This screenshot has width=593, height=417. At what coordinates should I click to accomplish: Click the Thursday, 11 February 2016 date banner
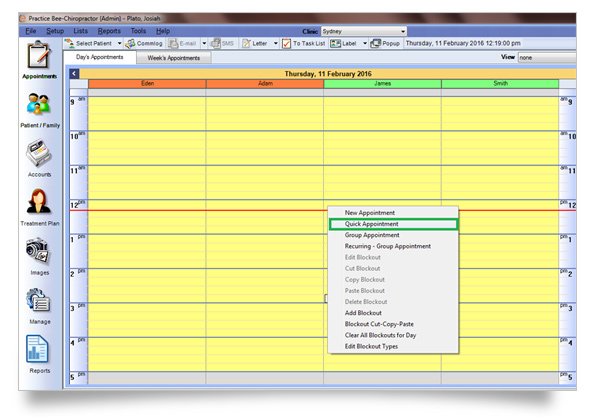[328, 74]
